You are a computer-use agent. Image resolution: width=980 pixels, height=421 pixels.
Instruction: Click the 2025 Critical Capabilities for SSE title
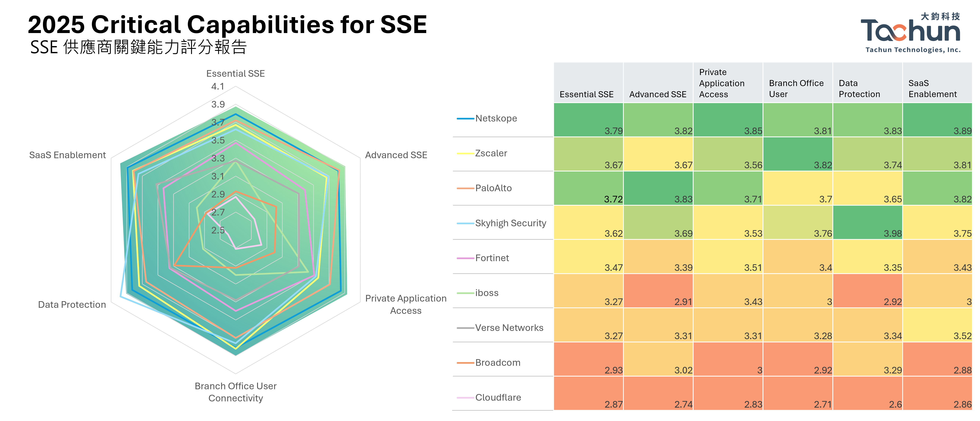[x=228, y=25]
